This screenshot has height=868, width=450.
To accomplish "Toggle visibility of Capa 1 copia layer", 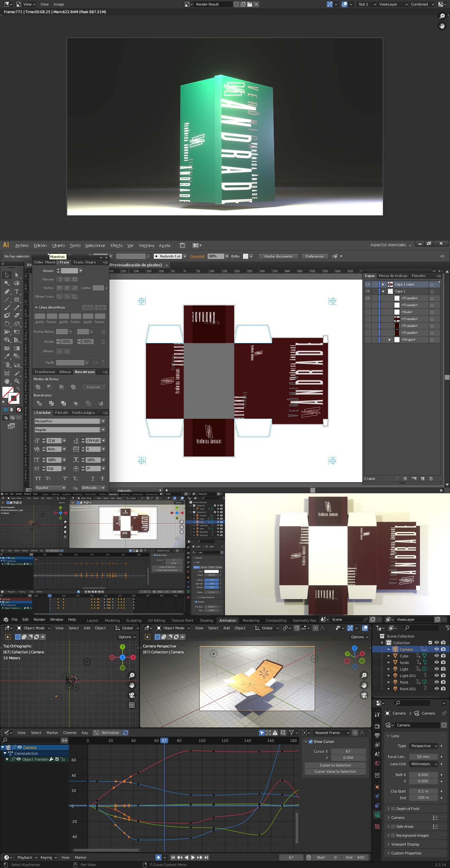I will (x=368, y=284).
